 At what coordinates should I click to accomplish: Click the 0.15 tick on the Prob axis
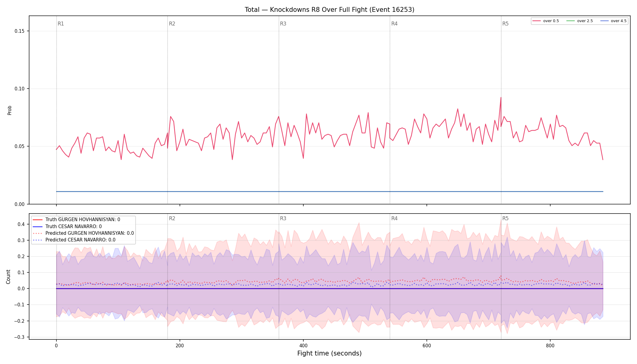pos(20,31)
